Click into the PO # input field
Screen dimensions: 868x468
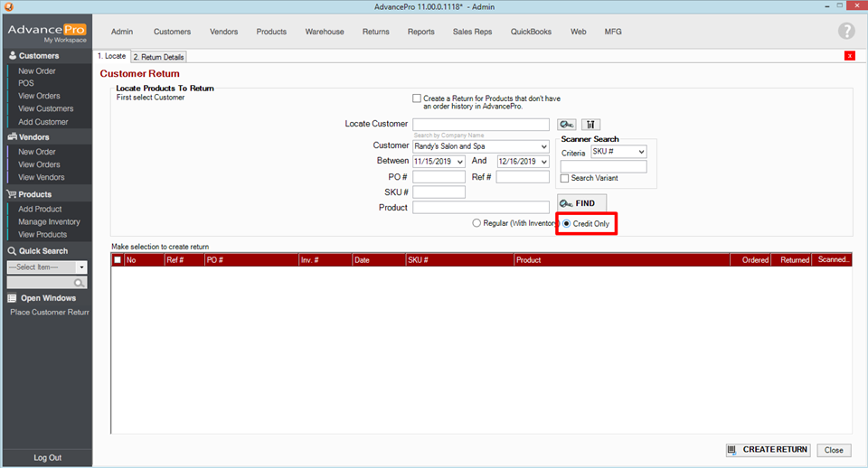pos(439,177)
